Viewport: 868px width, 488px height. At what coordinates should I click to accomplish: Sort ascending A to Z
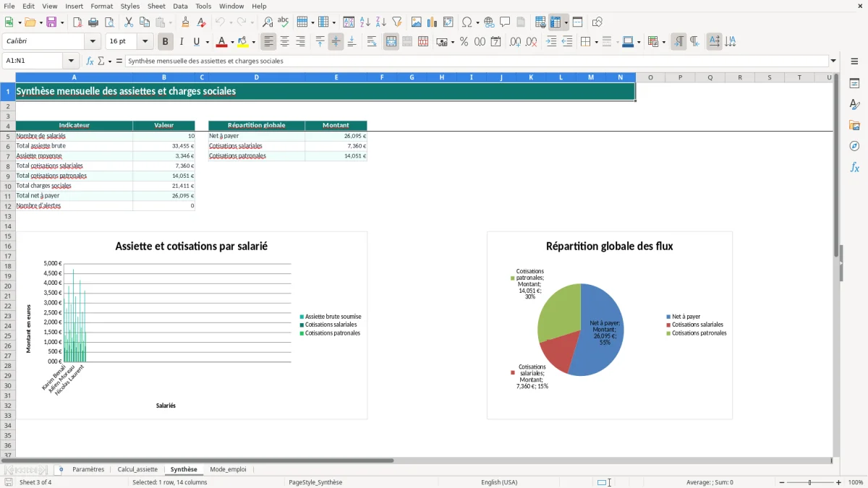[x=365, y=22]
